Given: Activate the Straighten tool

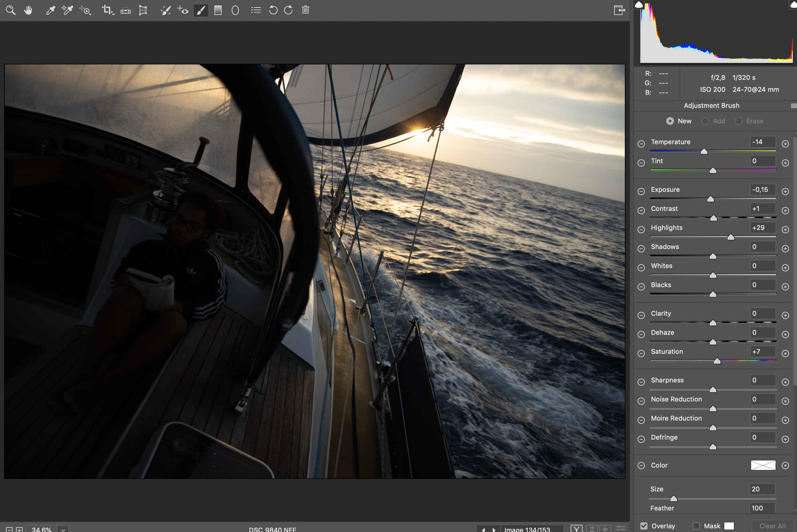Looking at the screenshot, I should pyautogui.click(x=126, y=11).
